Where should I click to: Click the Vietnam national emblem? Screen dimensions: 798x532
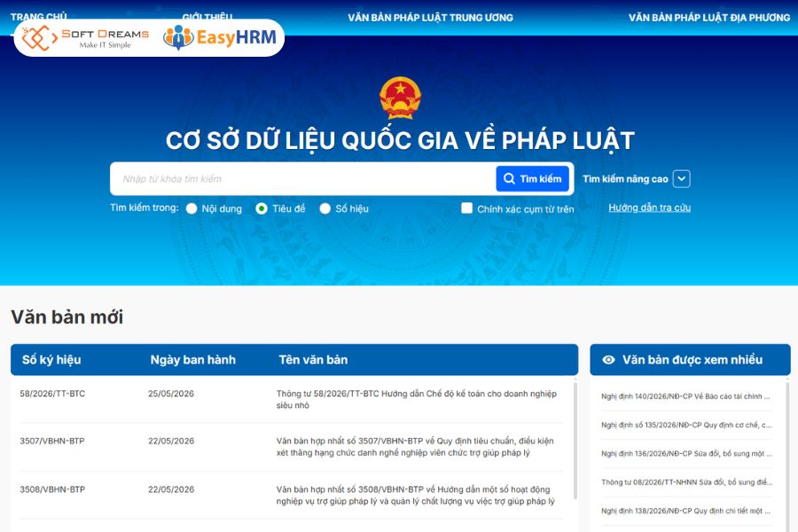pyautogui.click(x=400, y=98)
